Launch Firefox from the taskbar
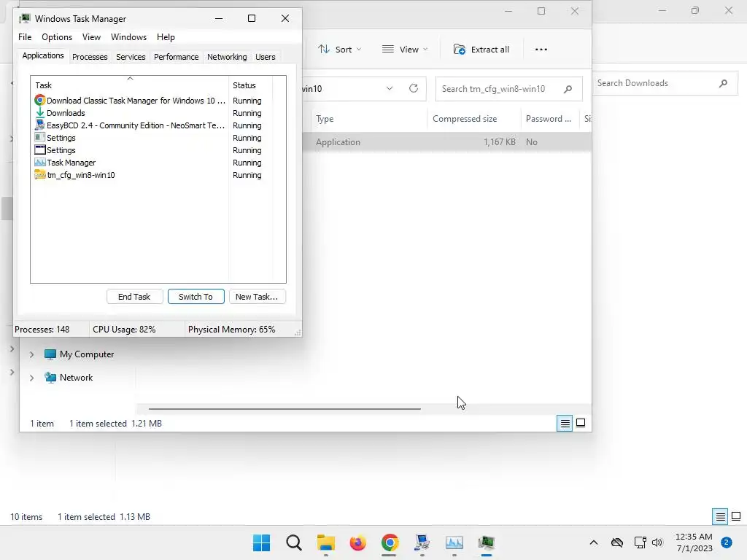The image size is (747, 560). coord(357,542)
